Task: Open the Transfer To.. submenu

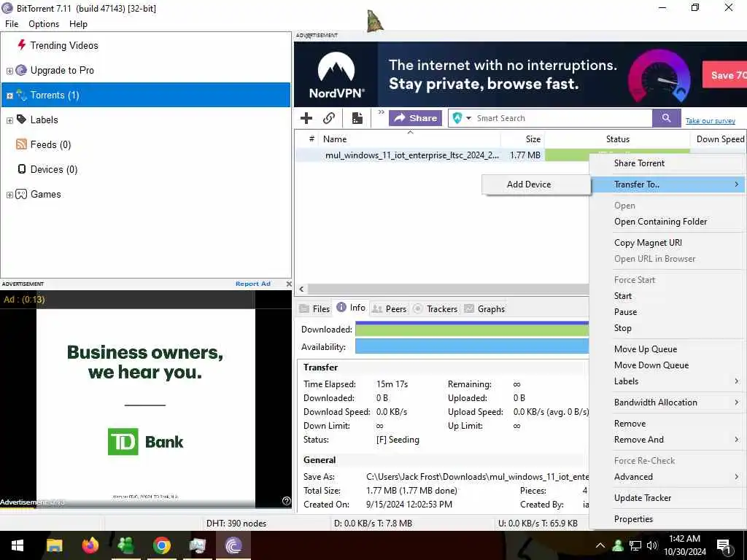Action: 667,184
